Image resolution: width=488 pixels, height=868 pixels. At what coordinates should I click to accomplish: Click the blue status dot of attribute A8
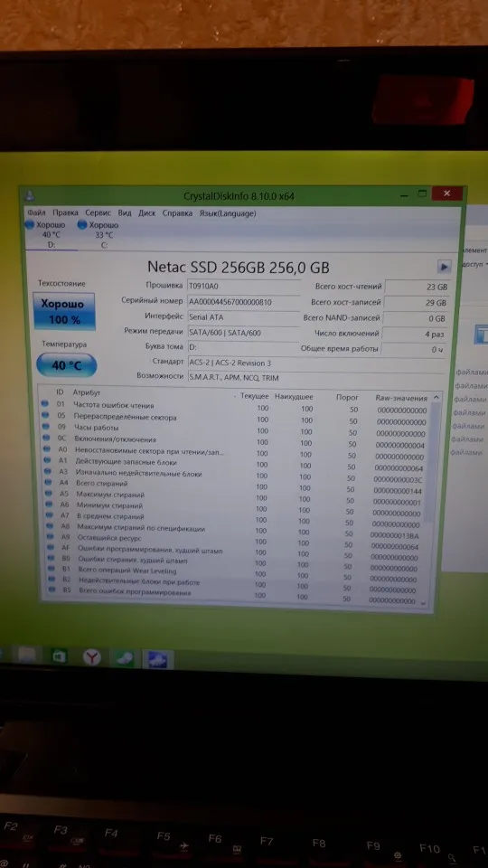50,526
